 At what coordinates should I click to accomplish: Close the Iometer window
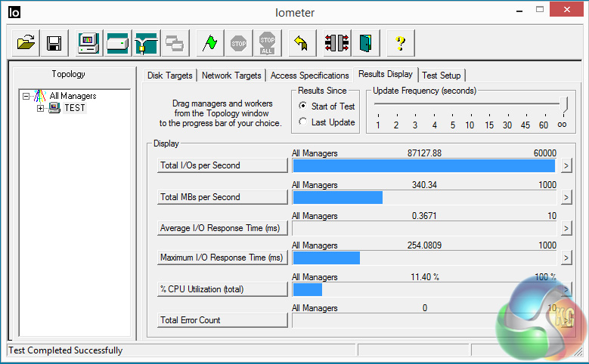(x=567, y=9)
